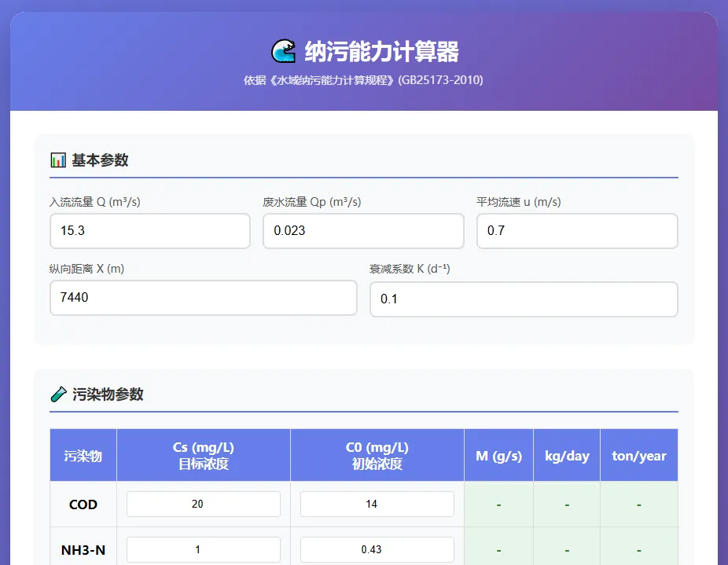This screenshot has width=728, height=565.
Task: Click the 污染物 column header
Action: point(83,456)
